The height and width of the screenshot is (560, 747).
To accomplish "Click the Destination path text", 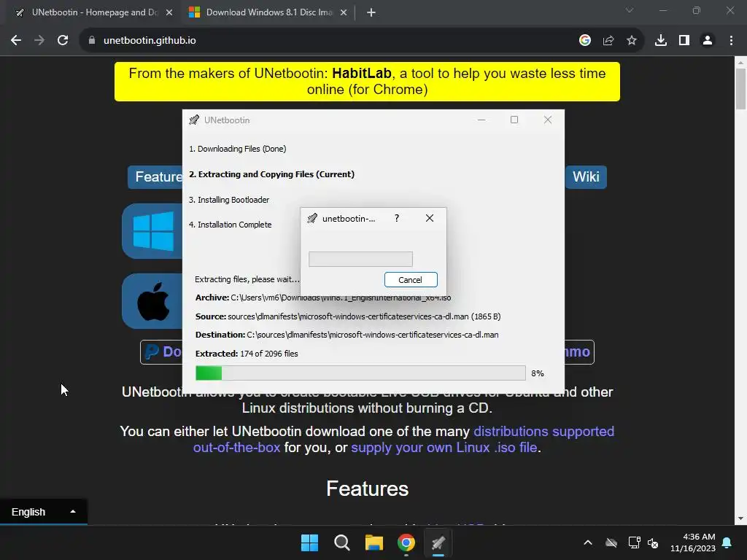I will 347,335.
